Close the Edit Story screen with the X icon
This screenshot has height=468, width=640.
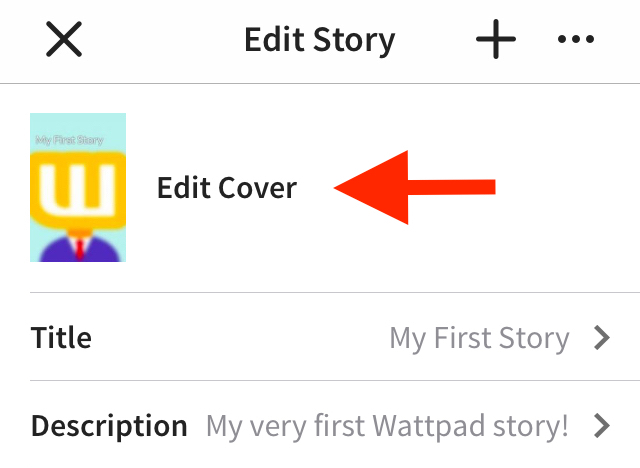(64, 39)
